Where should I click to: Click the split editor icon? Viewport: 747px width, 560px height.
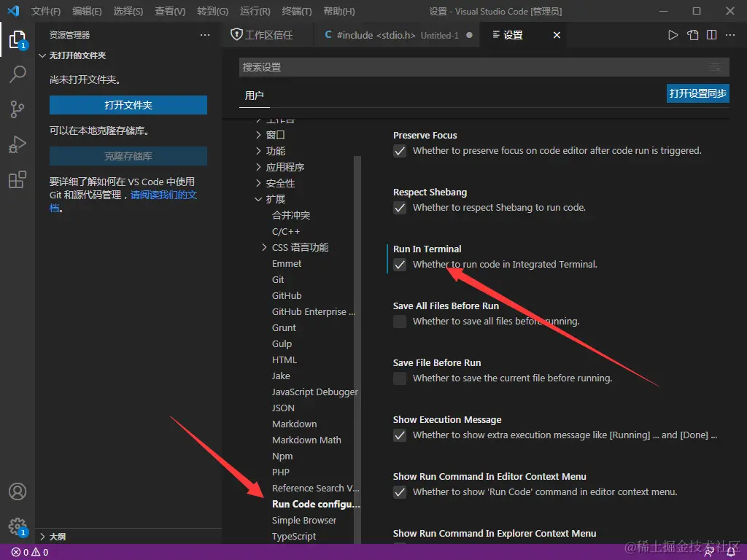711,35
